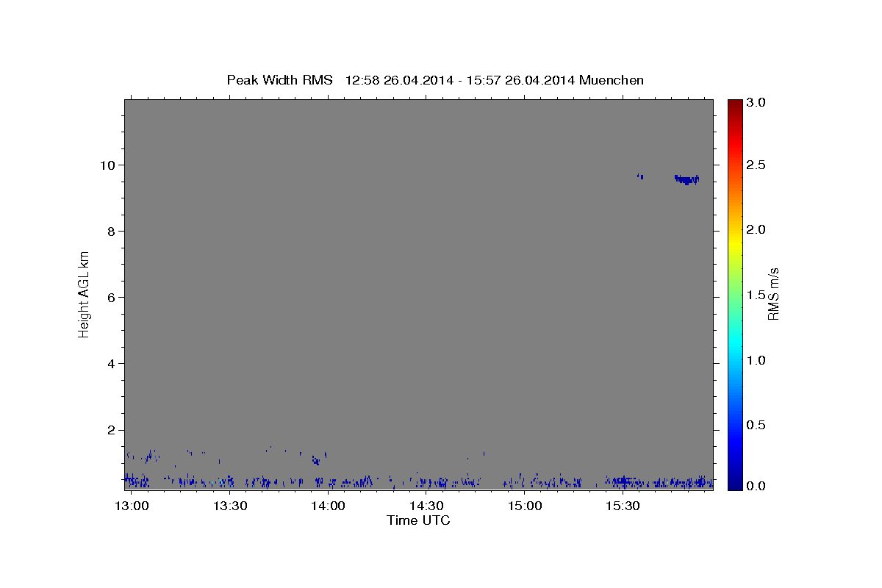The image size is (882, 588).
Task: Click the colorbar label '2.5'
Action: point(756,165)
